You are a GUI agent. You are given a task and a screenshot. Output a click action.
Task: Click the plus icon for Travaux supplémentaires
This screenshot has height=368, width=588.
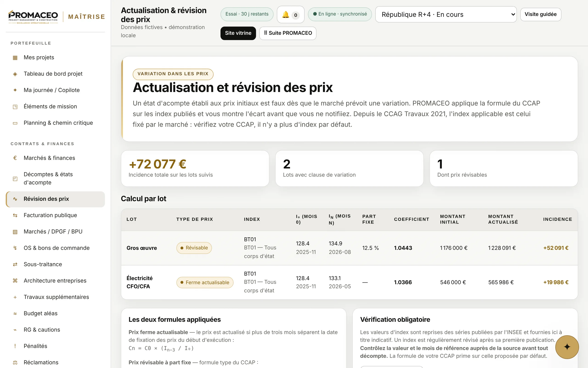tap(15, 297)
